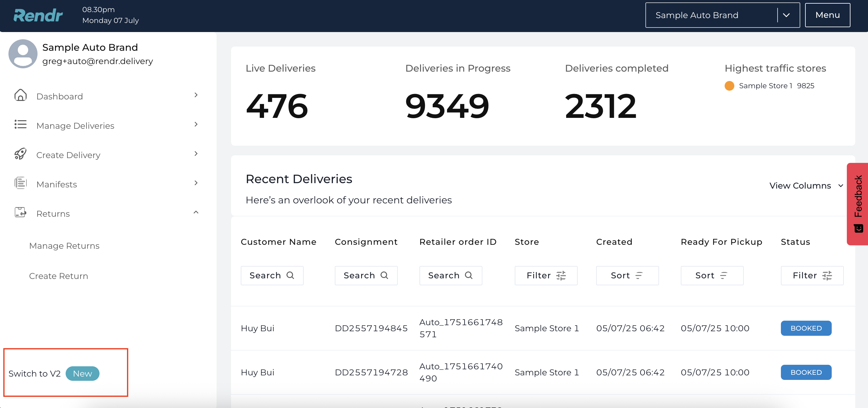Click the Rendr logo
868x408 pixels.
coord(38,15)
